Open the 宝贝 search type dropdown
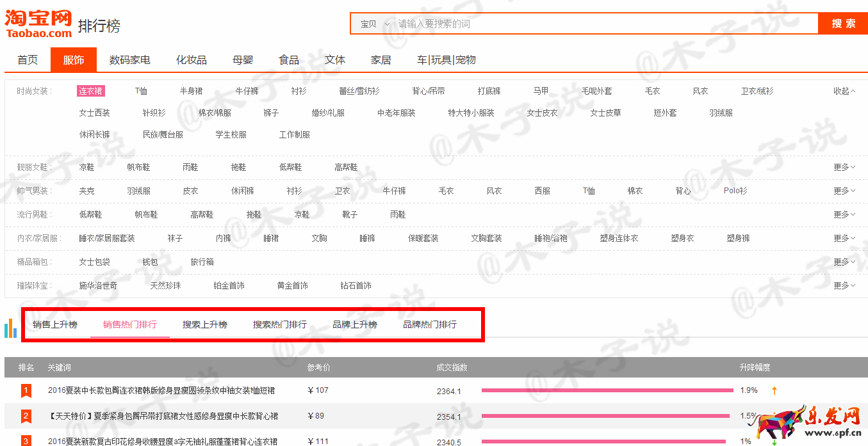Image resolution: width=868 pixels, height=446 pixels. pos(374,24)
